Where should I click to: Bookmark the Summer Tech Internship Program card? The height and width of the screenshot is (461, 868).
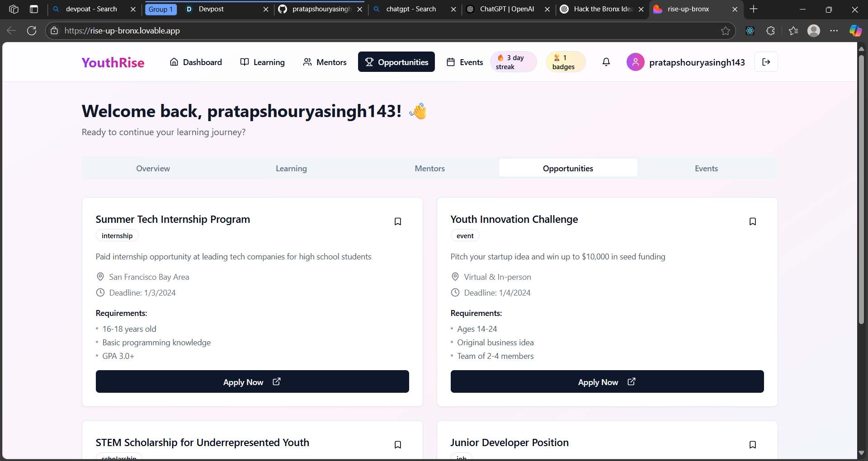[x=398, y=221]
